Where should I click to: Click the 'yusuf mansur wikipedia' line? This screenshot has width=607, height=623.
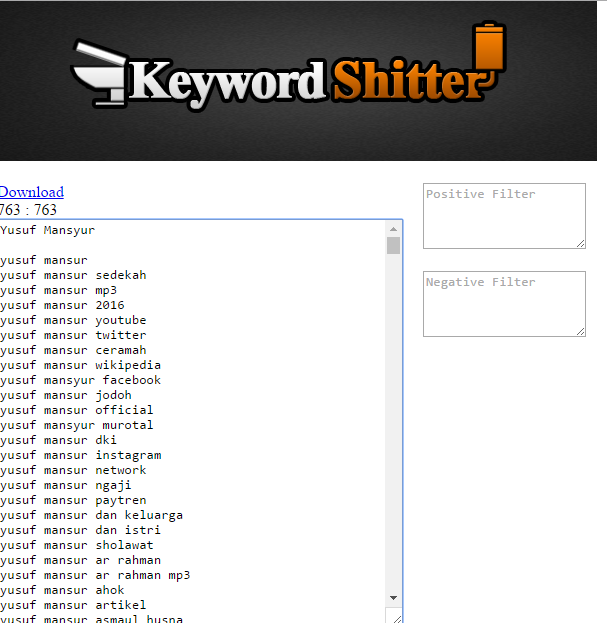(81, 366)
